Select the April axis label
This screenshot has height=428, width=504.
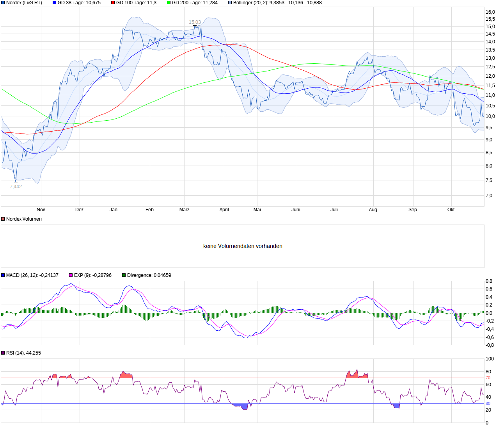pos(224,209)
